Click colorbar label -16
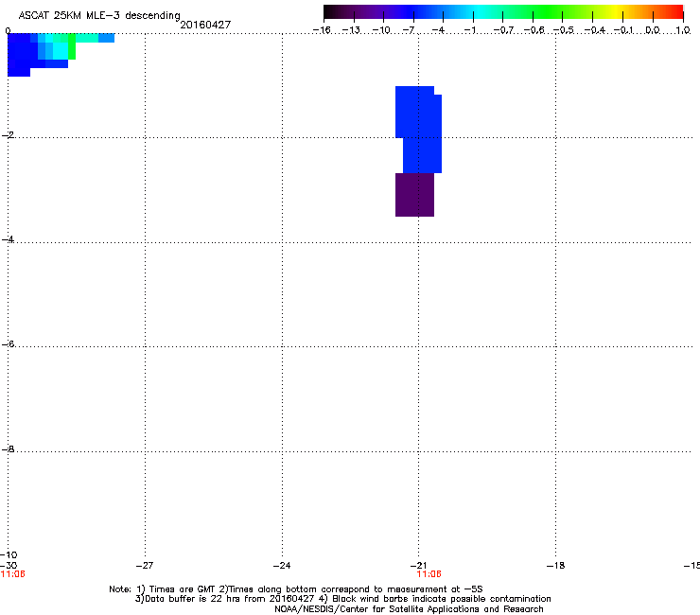Image resolution: width=700 pixels, height=615 pixels. (322, 30)
